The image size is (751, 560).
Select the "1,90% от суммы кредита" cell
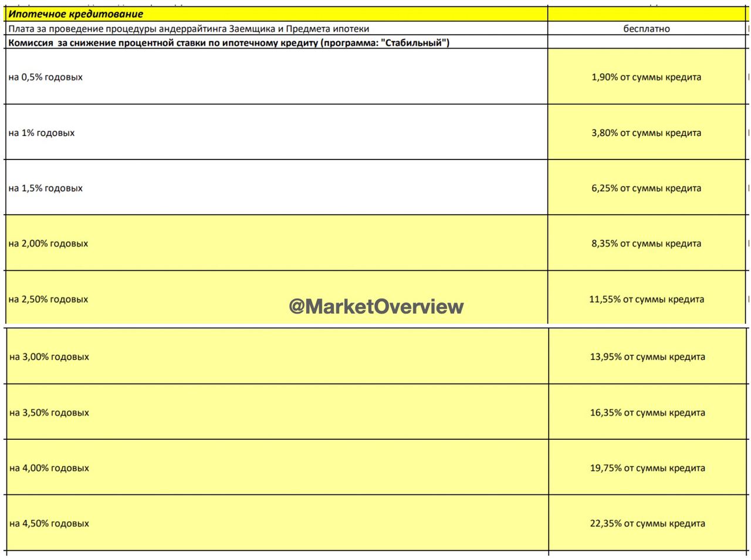tap(646, 77)
